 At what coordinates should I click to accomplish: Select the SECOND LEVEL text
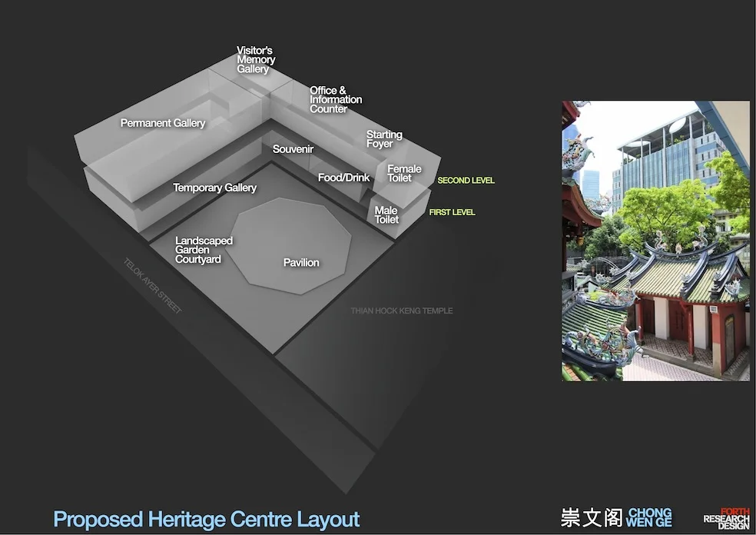coord(466,181)
